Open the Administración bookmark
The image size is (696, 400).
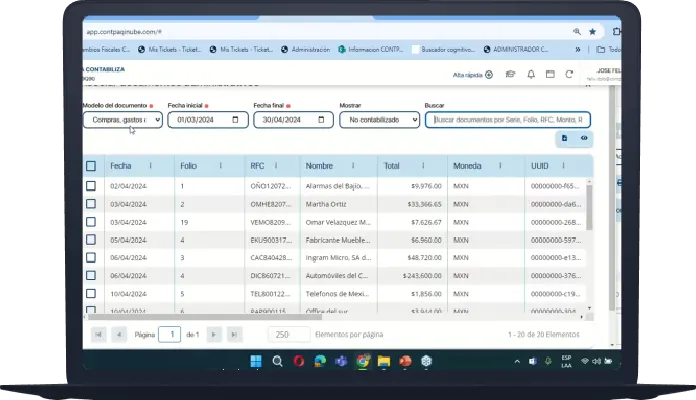click(x=309, y=48)
